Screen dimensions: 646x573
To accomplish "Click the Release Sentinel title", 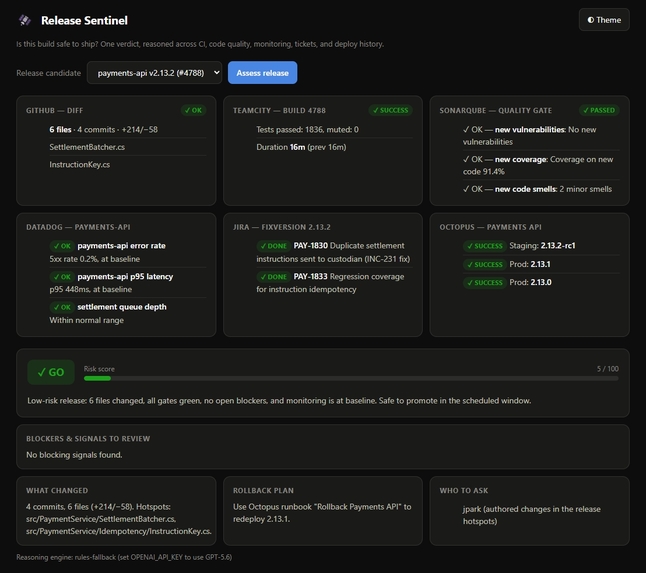I will coord(84,20).
